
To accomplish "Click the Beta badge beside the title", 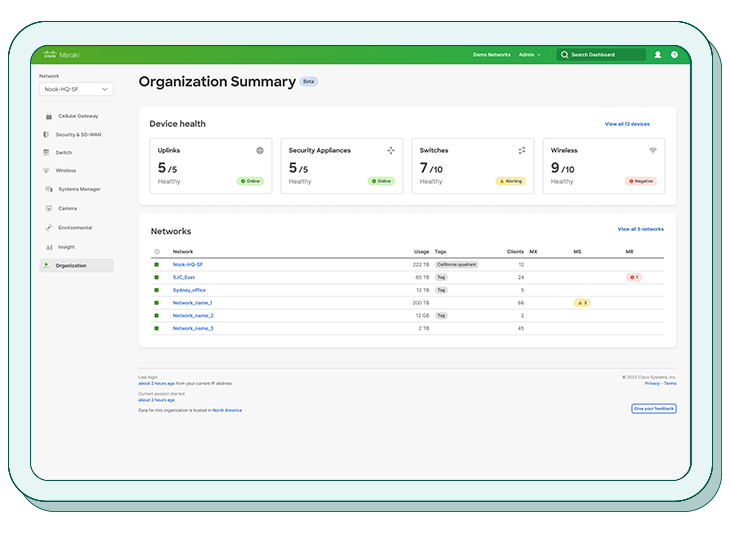I will [x=308, y=81].
